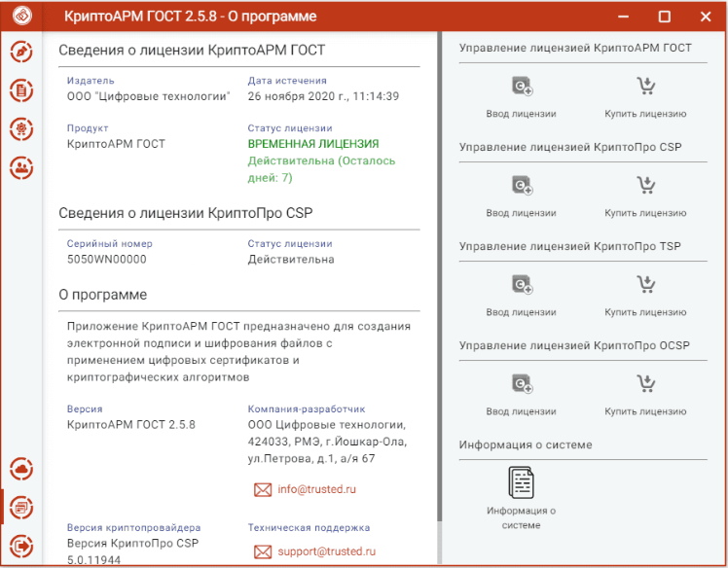Click Ввод лицензии label under КриптоПро OCSP
Viewport: 728px width, 568px height.
521,411
